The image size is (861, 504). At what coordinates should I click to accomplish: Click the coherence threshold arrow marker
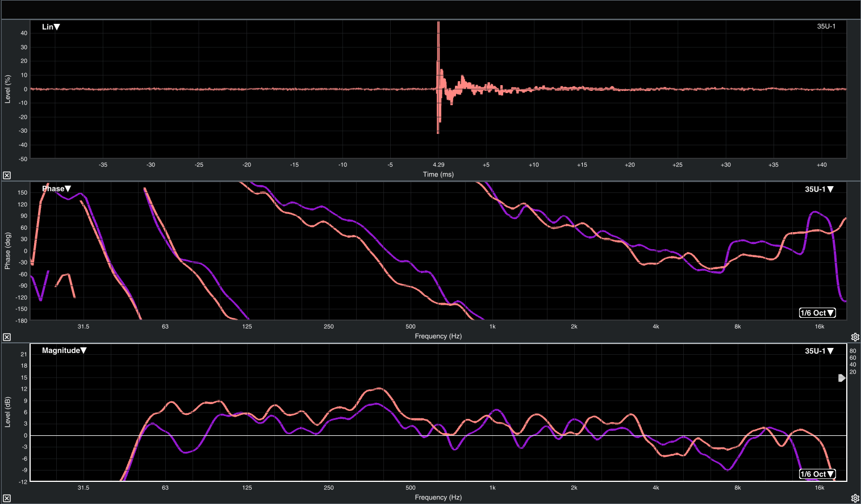coord(842,378)
